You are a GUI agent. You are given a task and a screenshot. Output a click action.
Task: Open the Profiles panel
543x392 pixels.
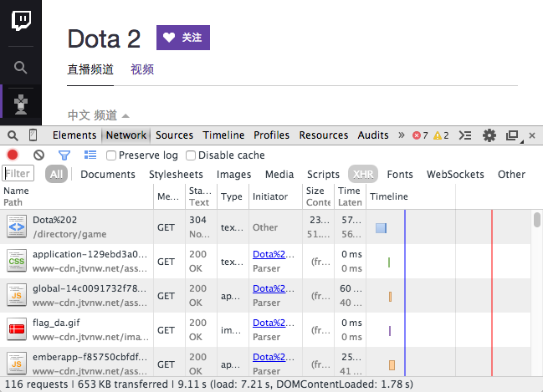(x=271, y=135)
